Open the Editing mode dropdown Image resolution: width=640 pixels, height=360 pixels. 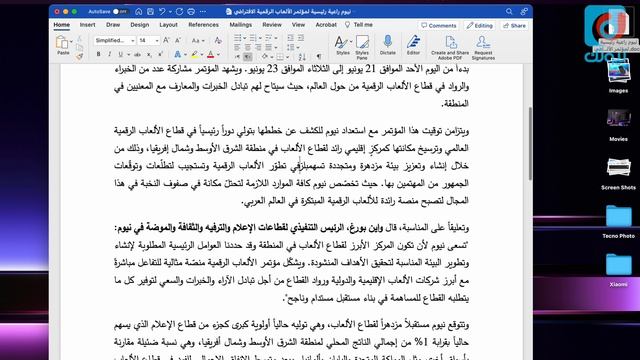(480, 25)
